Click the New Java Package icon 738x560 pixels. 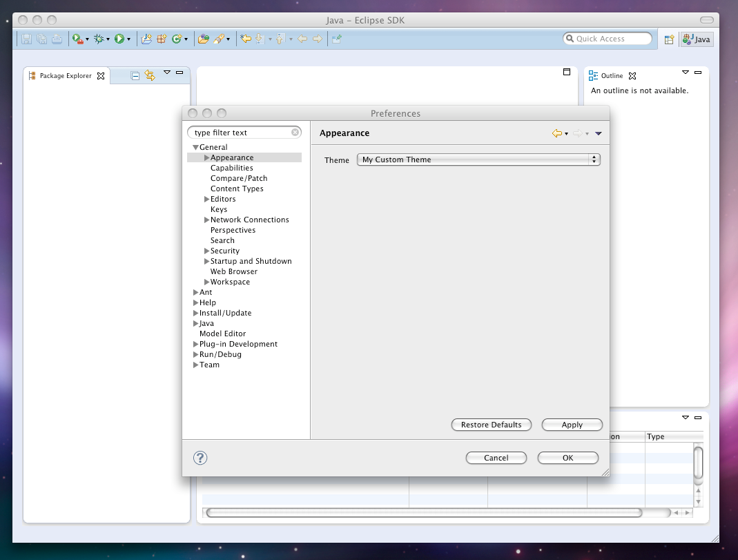click(161, 39)
